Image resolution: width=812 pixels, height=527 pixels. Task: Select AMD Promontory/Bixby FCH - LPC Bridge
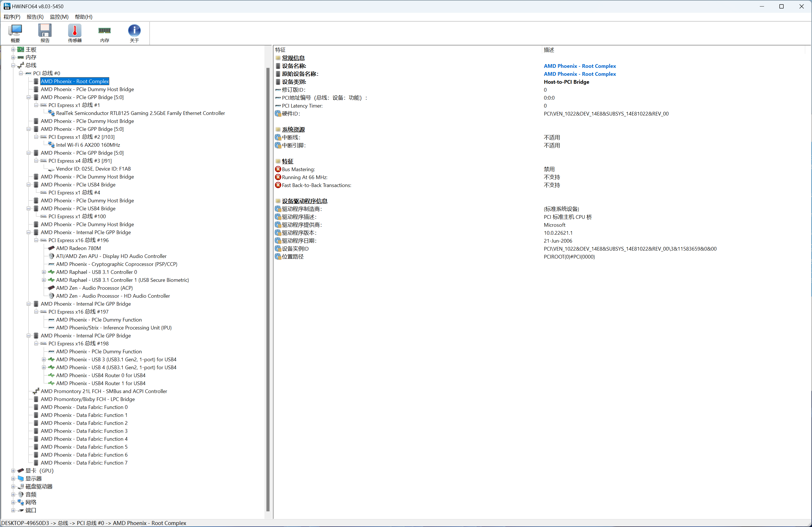click(88, 399)
